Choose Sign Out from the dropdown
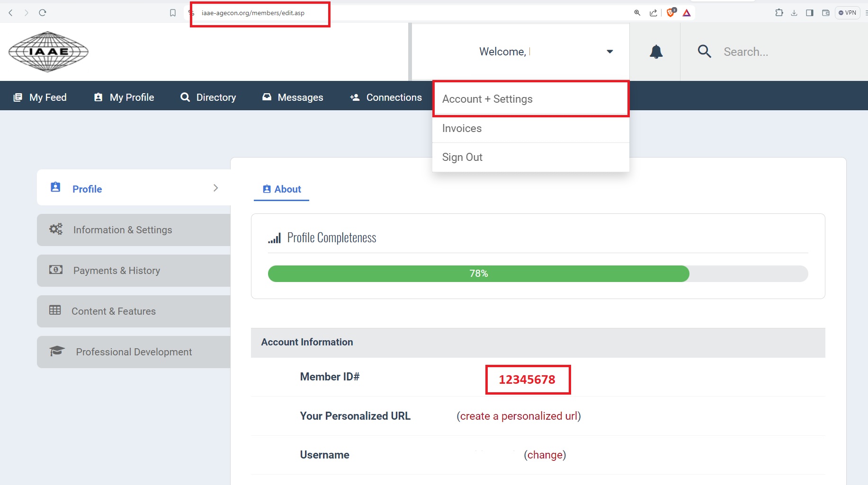Image resolution: width=868 pixels, height=485 pixels. tap(462, 157)
